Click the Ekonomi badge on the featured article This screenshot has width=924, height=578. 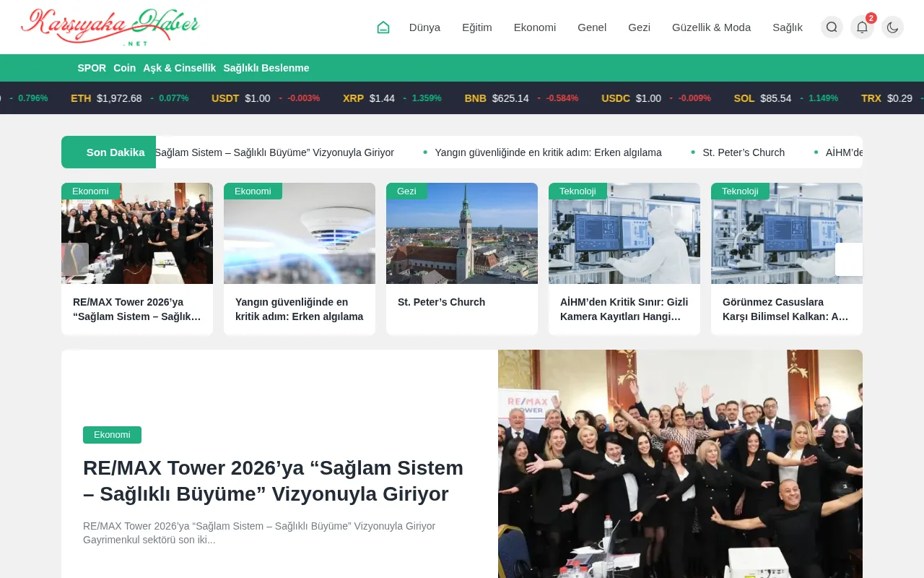112,434
